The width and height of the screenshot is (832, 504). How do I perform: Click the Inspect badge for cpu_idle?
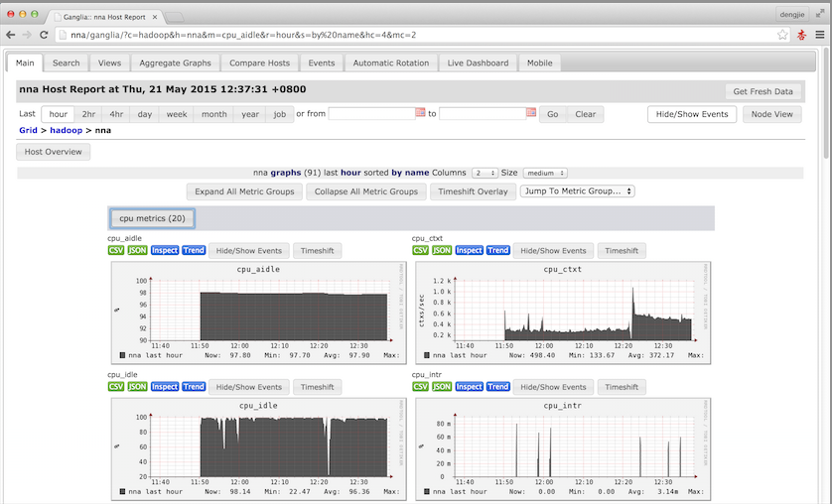pos(165,386)
